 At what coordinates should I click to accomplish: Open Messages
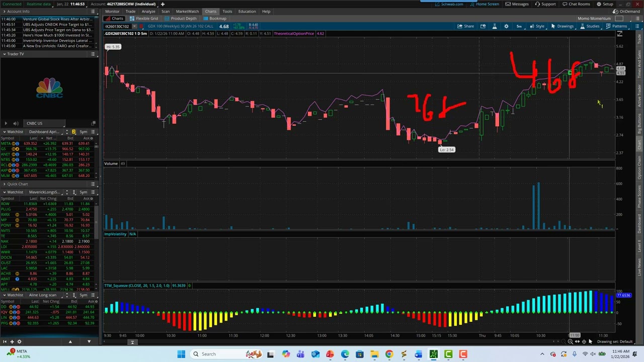[517, 4]
